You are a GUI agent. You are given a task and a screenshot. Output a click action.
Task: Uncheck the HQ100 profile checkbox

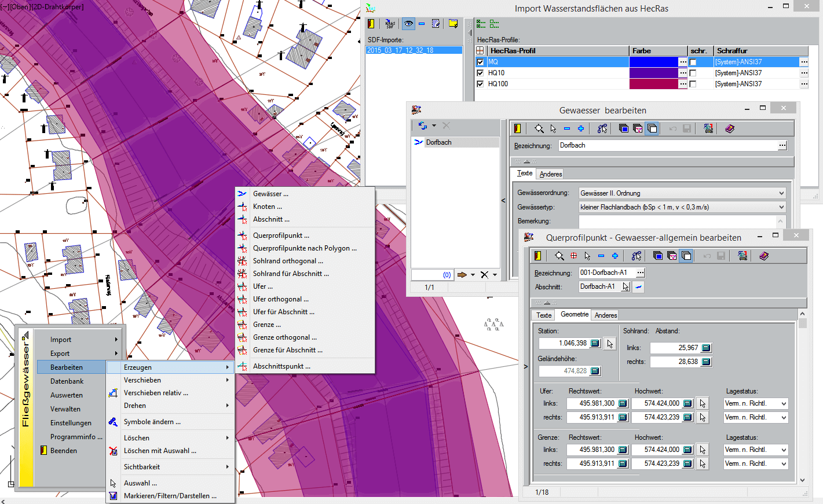(x=480, y=84)
